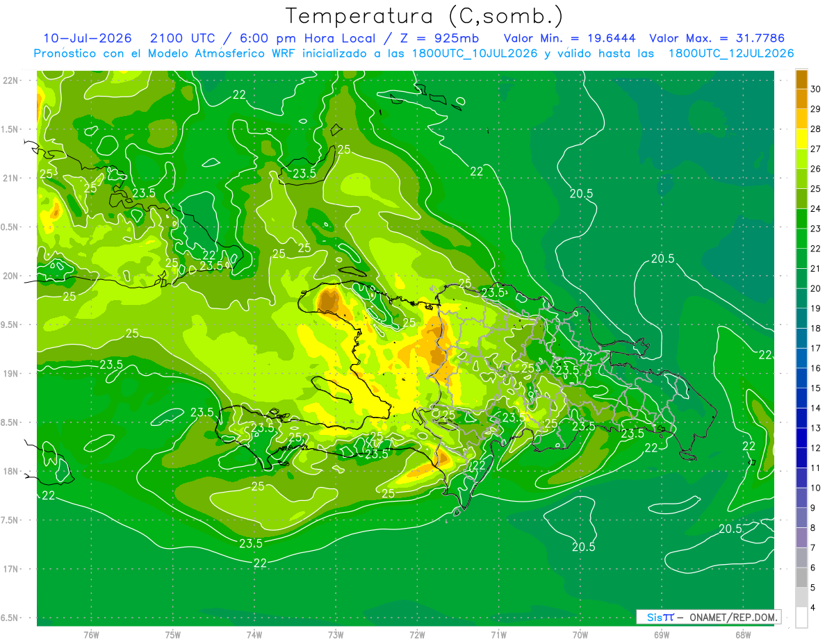The height and width of the screenshot is (644, 834).
Task: Click the '69W' longitude axis label
Action: (662, 635)
